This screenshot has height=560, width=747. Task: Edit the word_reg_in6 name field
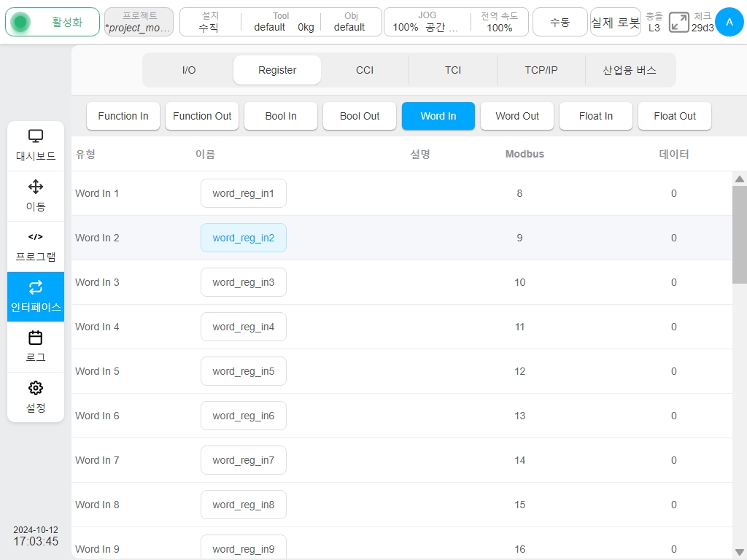click(244, 416)
